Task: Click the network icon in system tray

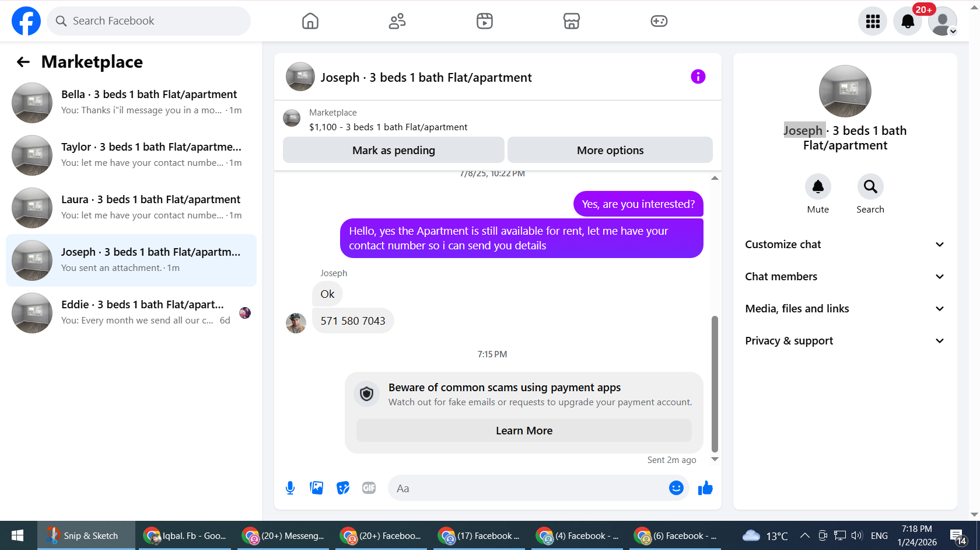Action: pos(839,535)
